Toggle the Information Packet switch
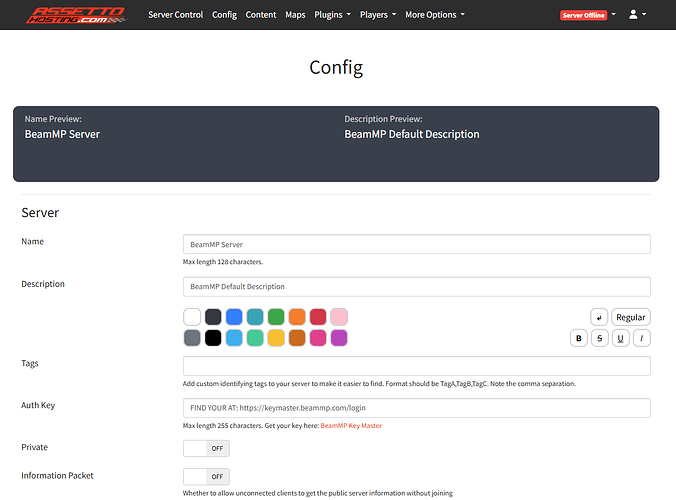The width and height of the screenshot is (676, 500). click(206, 476)
